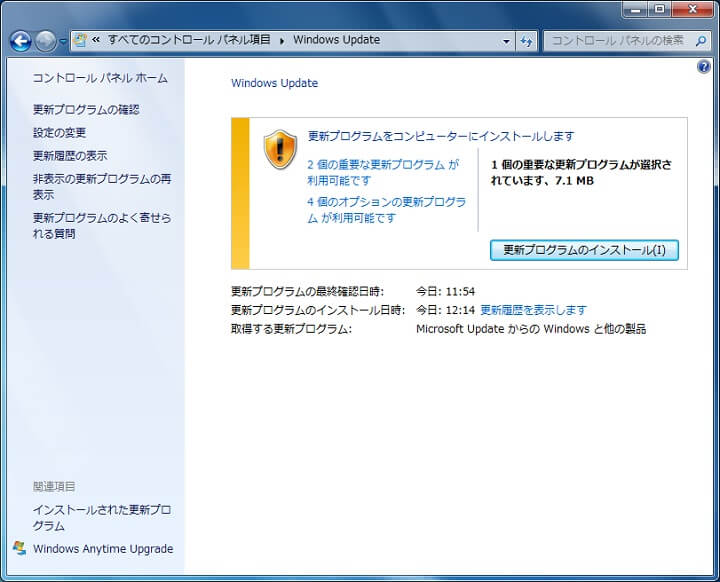Click the magnifier search icon

click(x=701, y=41)
